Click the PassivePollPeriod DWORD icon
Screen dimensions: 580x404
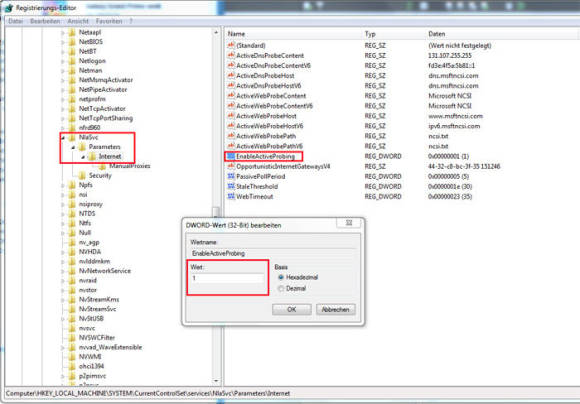231,176
